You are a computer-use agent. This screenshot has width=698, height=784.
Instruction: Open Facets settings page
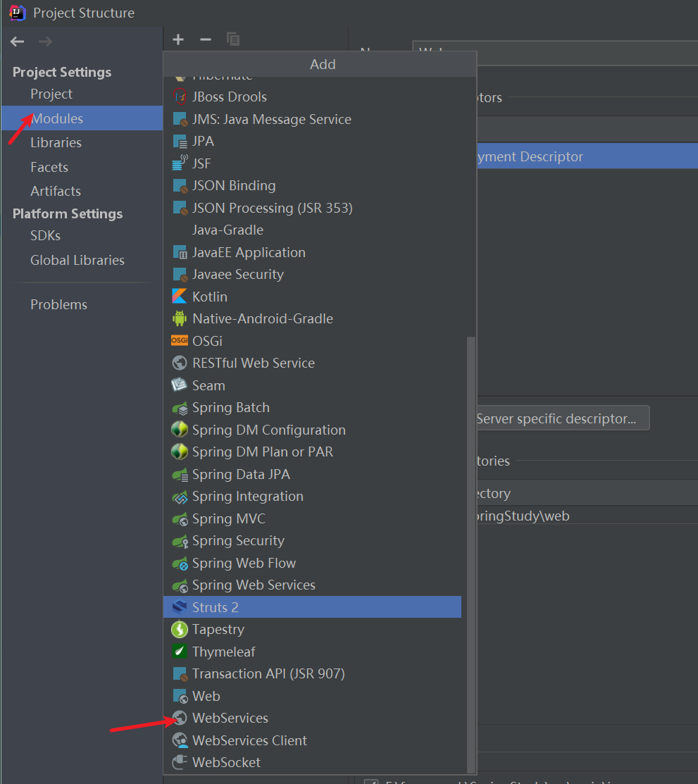(49, 167)
